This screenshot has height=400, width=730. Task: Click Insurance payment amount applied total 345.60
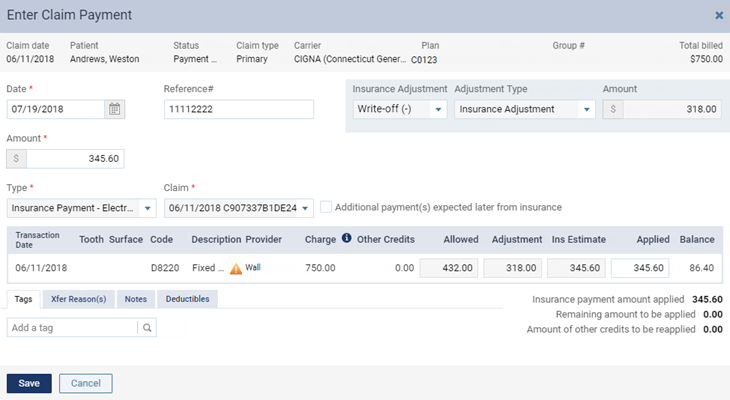(707, 299)
